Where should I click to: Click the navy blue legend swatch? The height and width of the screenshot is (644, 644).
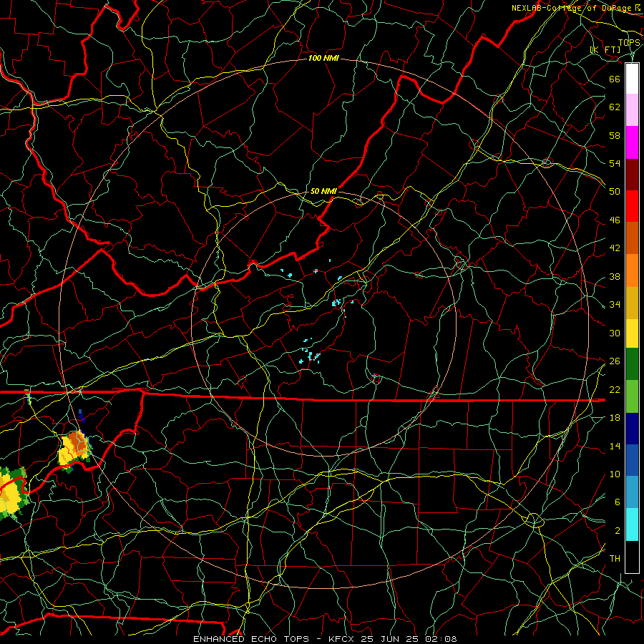(632, 429)
